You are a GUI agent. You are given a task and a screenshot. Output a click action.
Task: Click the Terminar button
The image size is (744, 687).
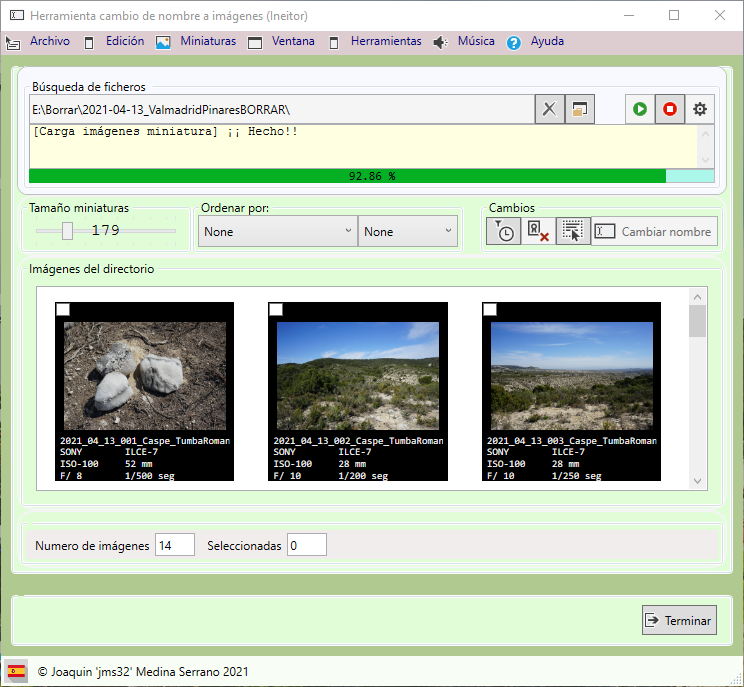coord(679,620)
